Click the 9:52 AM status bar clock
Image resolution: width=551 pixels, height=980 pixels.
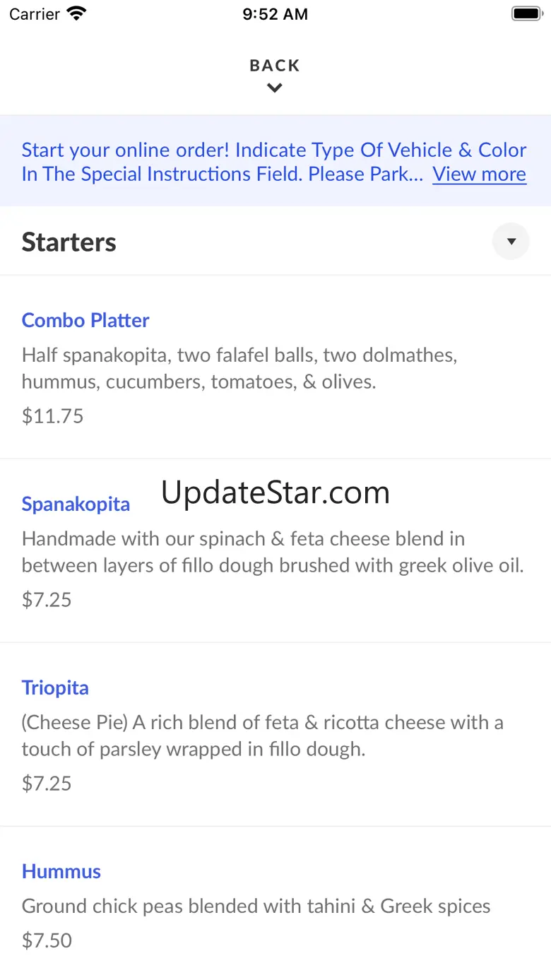tap(275, 14)
